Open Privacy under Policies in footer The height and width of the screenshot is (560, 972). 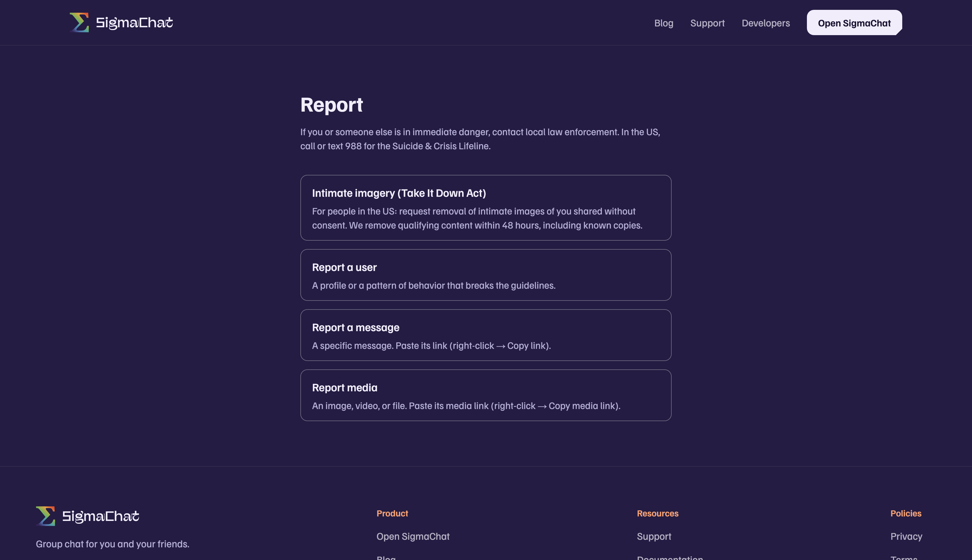pos(906,537)
